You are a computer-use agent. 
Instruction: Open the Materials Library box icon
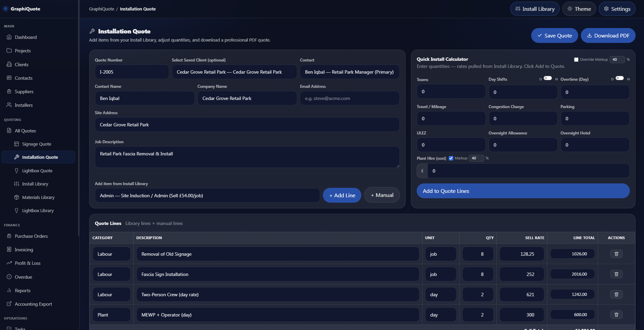pyautogui.click(x=17, y=197)
